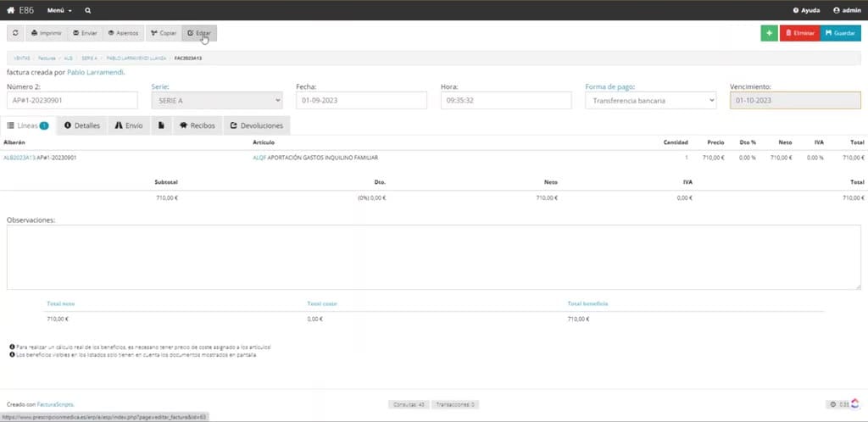Screen dimensions: 868x422
Task: Switch to the Recibos tab
Action: [x=198, y=125]
